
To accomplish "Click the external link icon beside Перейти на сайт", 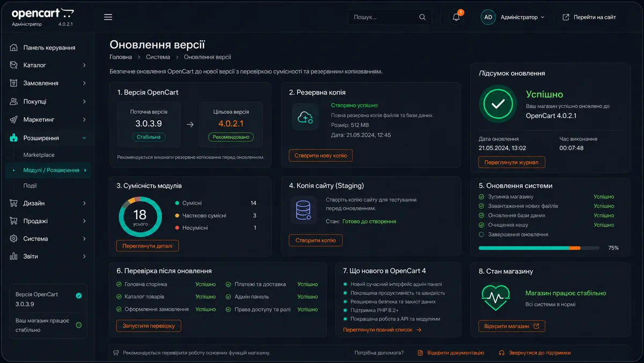I will (x=566, y=17).
